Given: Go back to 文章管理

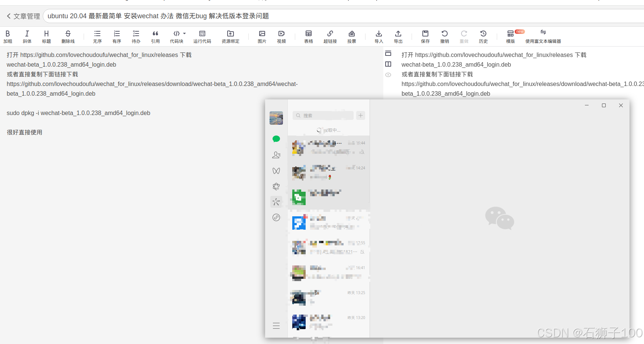Looking at the screenshot, I should pyautogui.click(x=22, y=16).
